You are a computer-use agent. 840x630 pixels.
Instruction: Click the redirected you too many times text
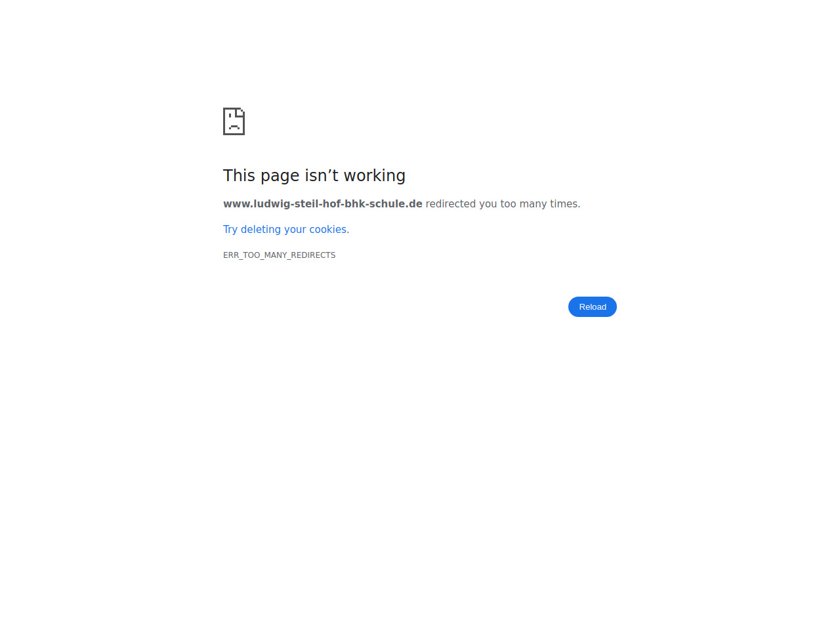click(x=503, y=204)
